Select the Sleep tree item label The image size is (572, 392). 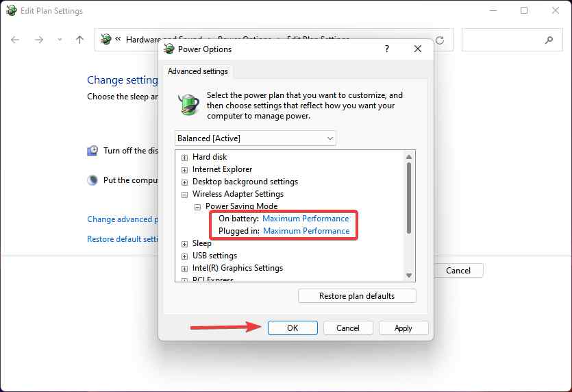(201, 243)
